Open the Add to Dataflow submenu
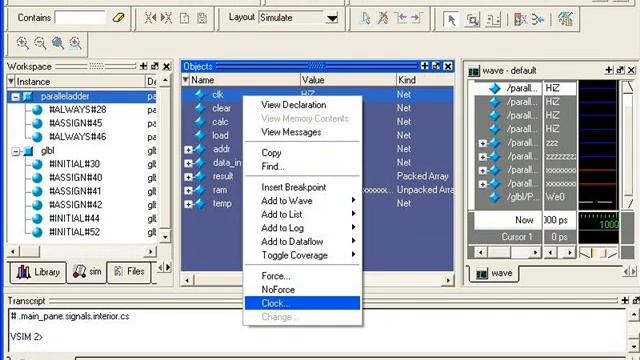This screenshot has height=360, width=640. [302, 242]
